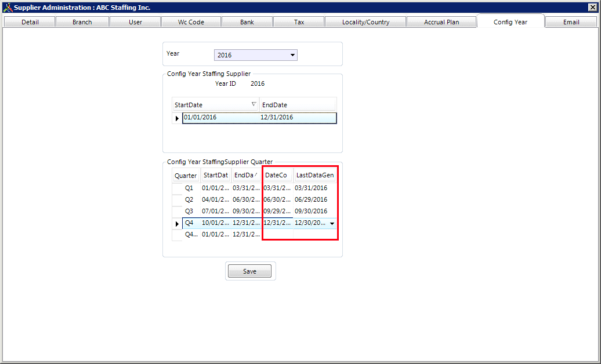Open the Detail tab

pyautogui.click(x=30, y=22)
